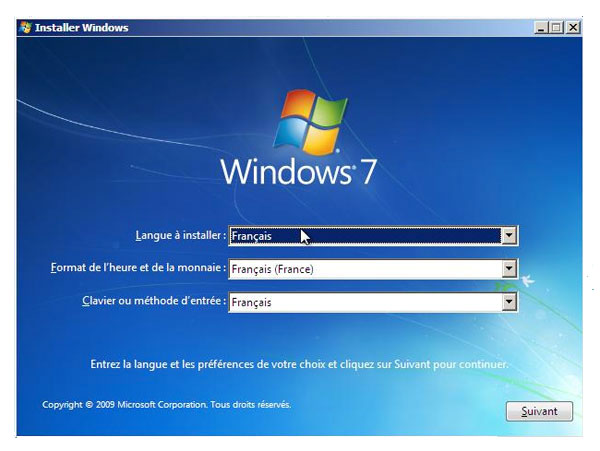This screenshot has width=600, height=451.
Task: Click the 'Installer Windows' title text
Action: coord(82,28)
